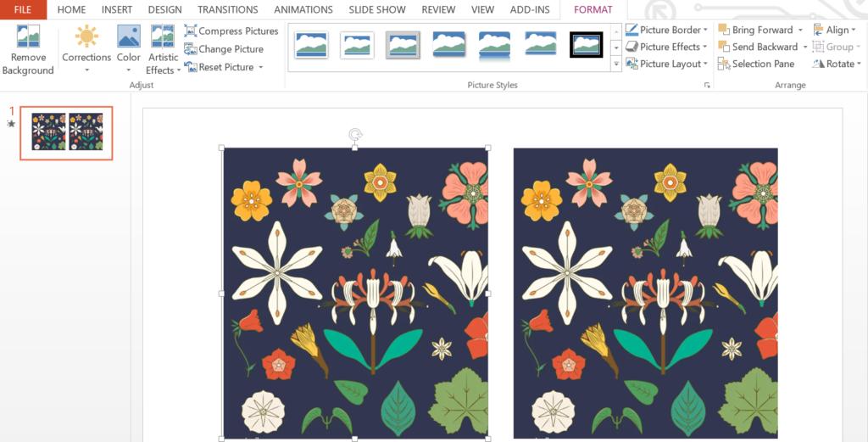Click the rotation handle above the selected picture
This screenshot has height=442, width=868.
tap(355, 135)
